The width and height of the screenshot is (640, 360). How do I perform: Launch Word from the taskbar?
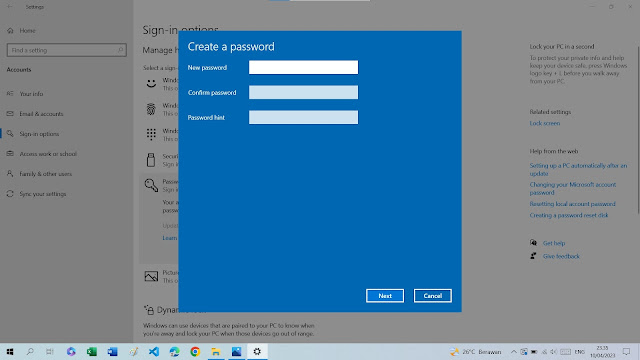[x=112, y=351]
